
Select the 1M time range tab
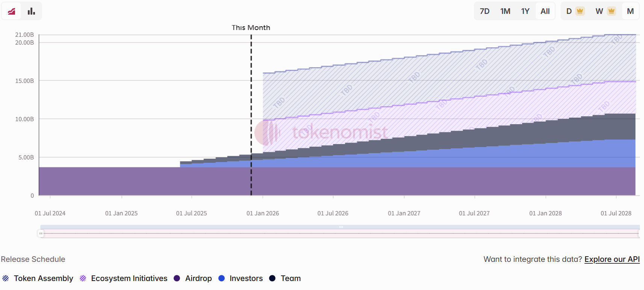505,11
